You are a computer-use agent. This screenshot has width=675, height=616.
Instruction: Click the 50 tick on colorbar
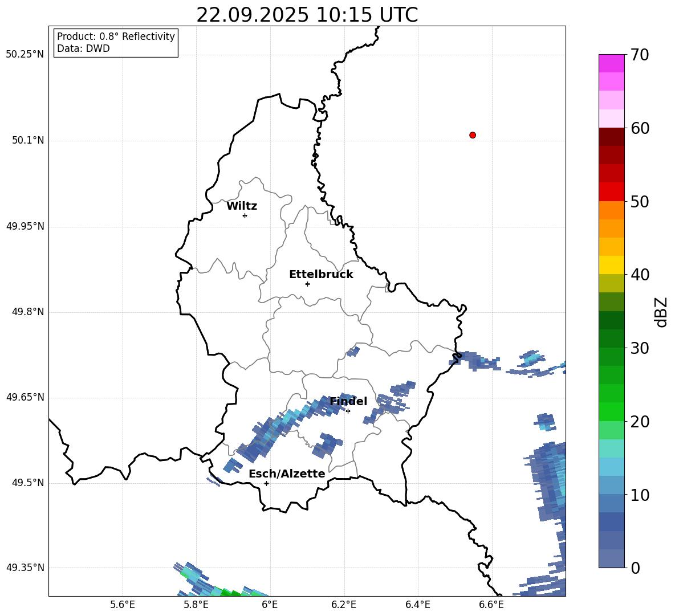[x=640, y=201]
